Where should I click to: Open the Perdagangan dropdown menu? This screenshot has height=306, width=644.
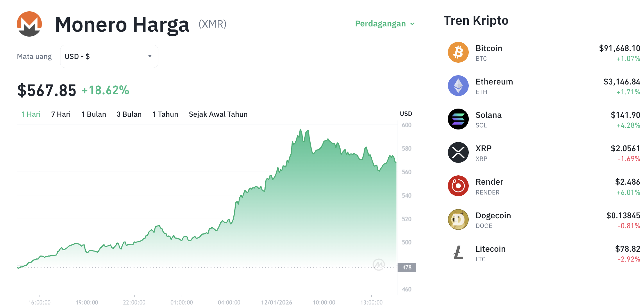[x=380, y=24]
